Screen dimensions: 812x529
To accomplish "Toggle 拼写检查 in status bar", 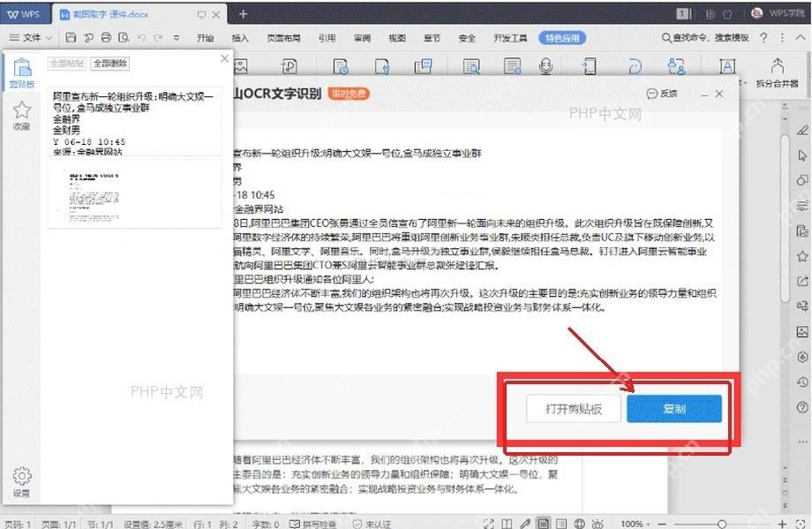I will click(312, 524).
